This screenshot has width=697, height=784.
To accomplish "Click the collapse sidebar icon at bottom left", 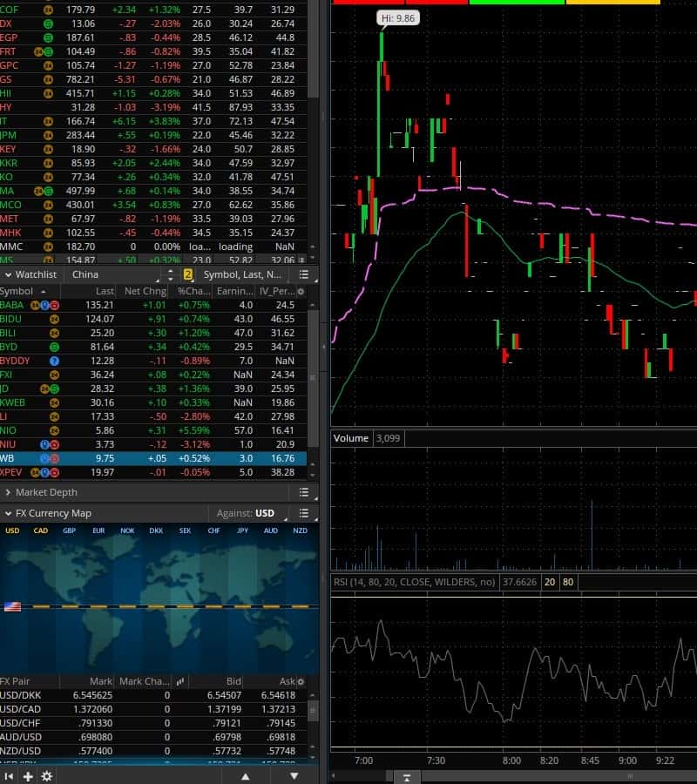I will tap(9, 776).
